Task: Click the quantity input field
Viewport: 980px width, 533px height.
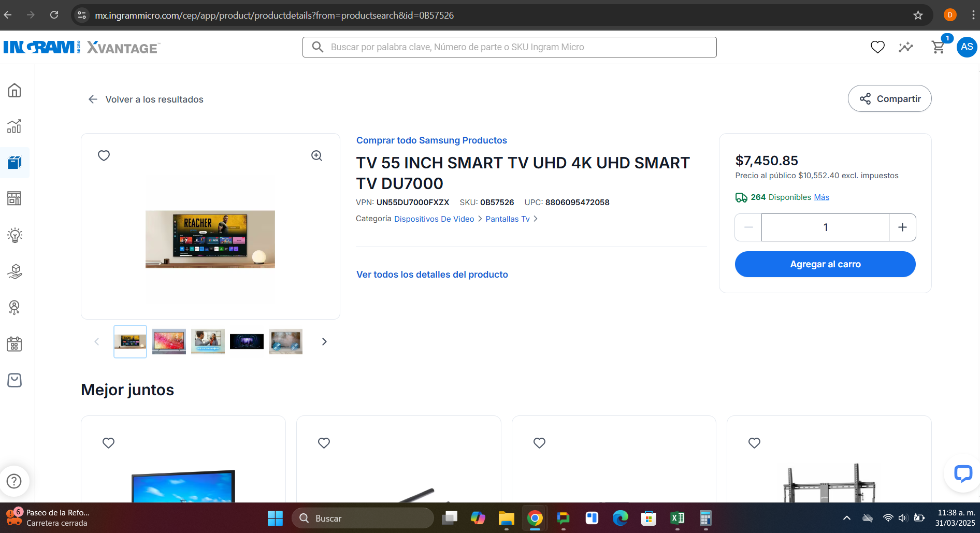Action: [825, 227]
